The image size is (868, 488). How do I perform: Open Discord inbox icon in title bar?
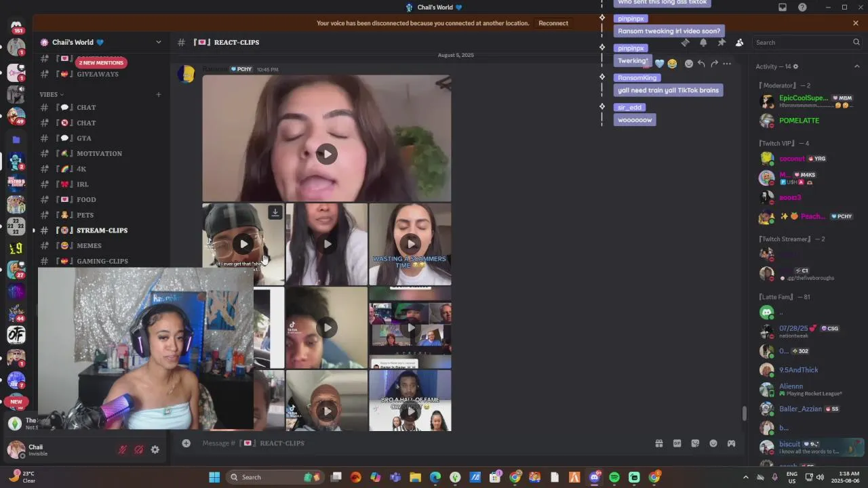point(783,7)
